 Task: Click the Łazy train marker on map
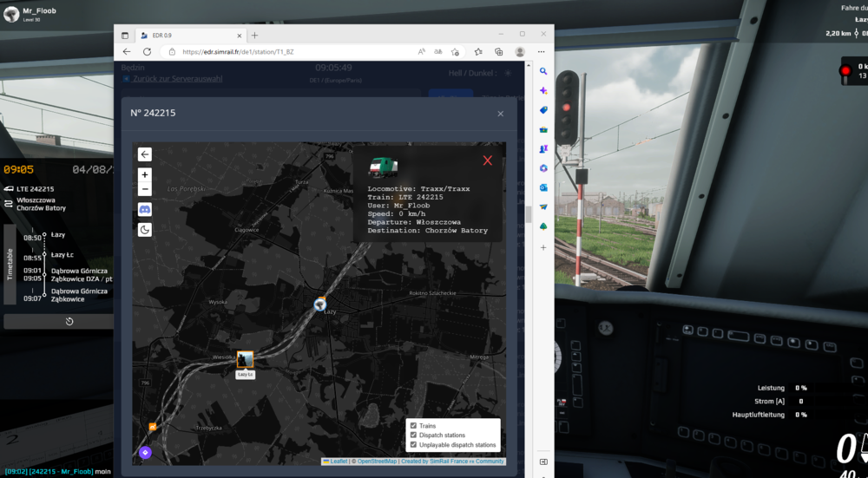click(x=320, y=304)
